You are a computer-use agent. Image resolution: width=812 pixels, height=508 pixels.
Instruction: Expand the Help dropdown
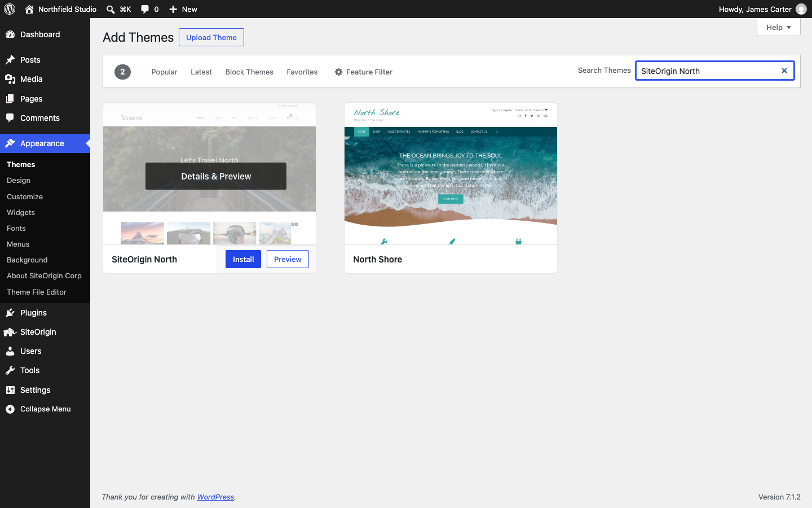pos(778,27)
